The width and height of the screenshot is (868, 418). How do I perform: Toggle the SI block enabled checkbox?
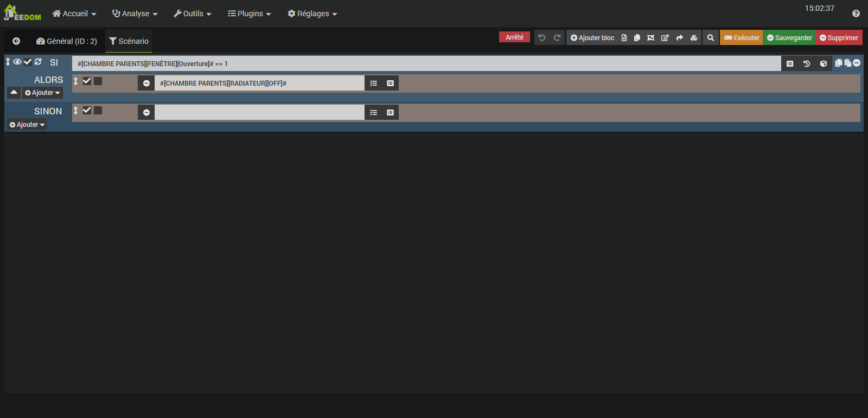[x=28, y=62]
